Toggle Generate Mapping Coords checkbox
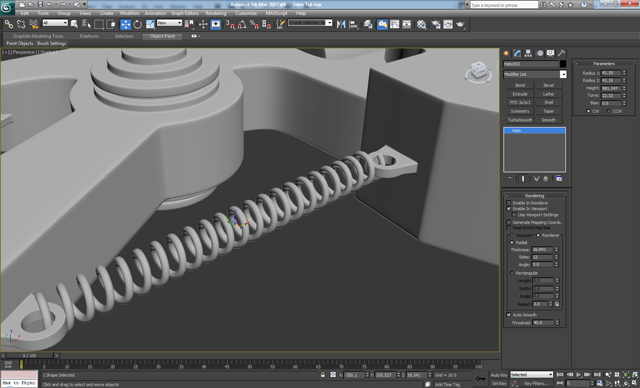This screenshot has width=640, height=388. click(509, 222)
